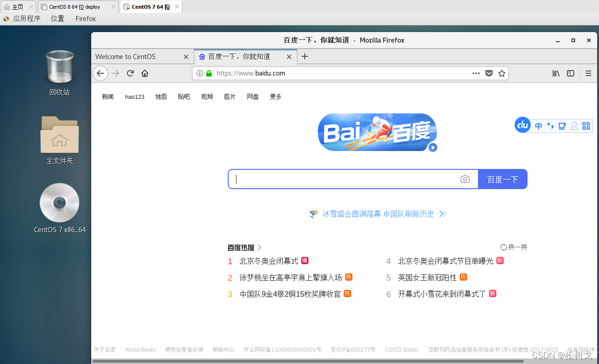Open the 应用程序 menu
This screenshot has height=364, width=599.
tap(27, 19)
